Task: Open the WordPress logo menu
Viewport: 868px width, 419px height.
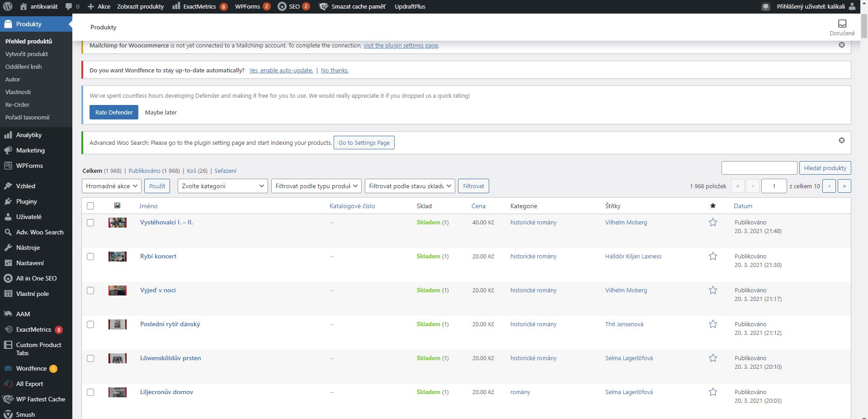Action: click(x=8, y=6)
